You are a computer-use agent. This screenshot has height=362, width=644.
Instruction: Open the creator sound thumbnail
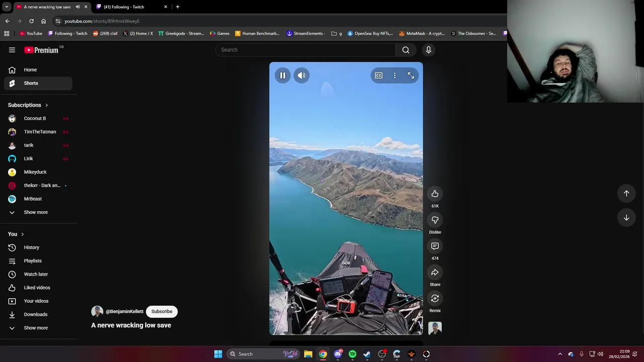pyautogui.click(x=435, y=328)
